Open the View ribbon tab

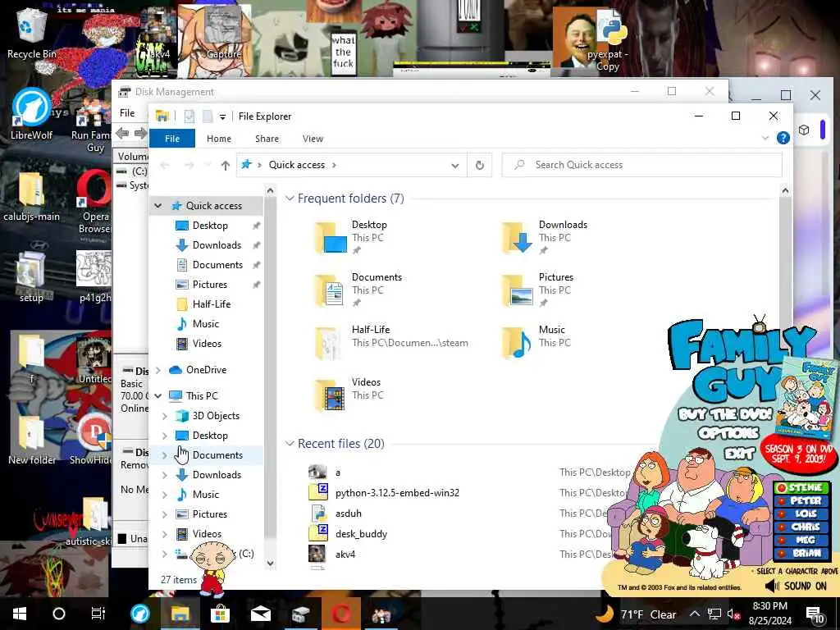tap(313, 139)
